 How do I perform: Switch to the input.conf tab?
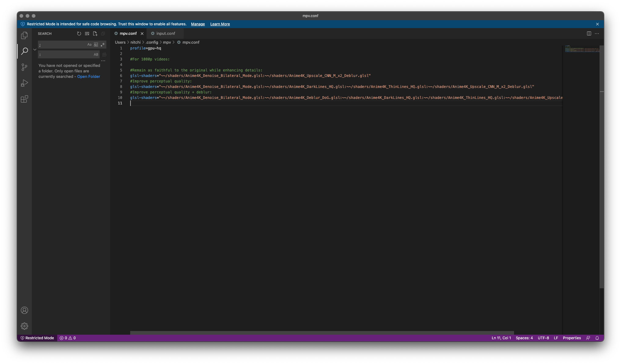165,33
